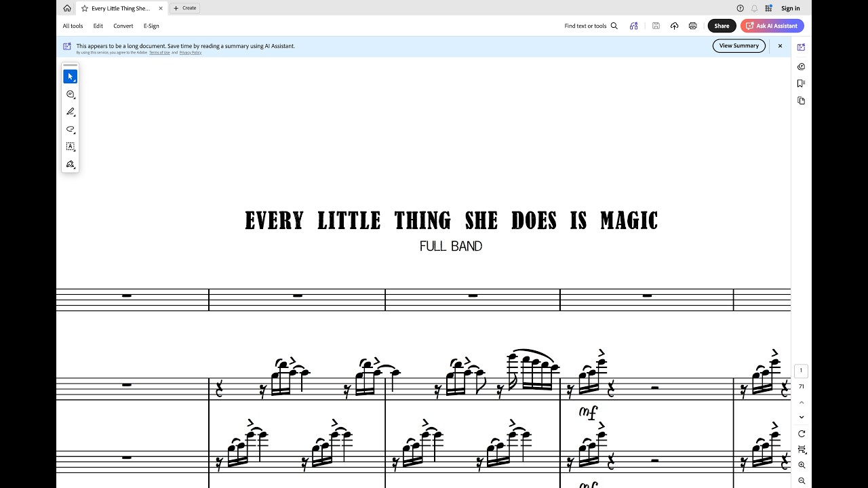
Task: Open the Terms of Use link
Action: [x=159, y=52]
